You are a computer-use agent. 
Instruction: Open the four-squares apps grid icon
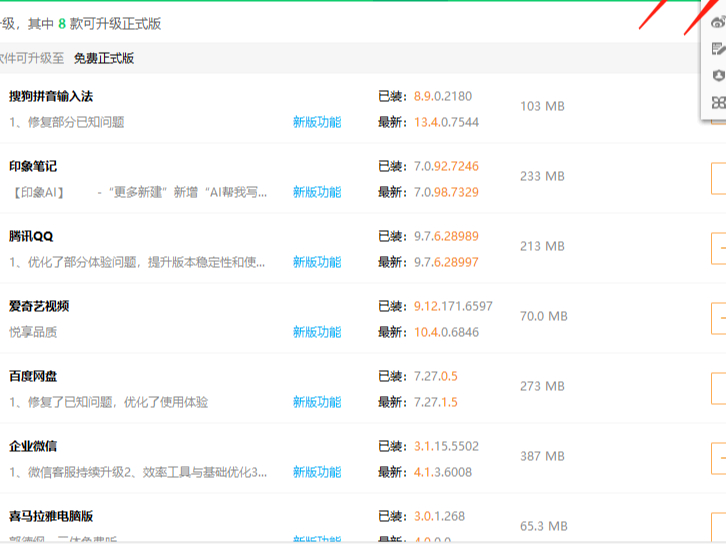pos(719,102)
